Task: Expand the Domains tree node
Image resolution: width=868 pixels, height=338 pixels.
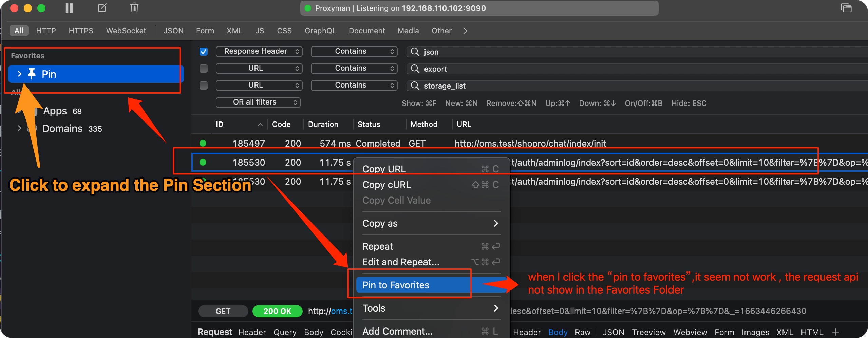Action: (x=19, y=128)
